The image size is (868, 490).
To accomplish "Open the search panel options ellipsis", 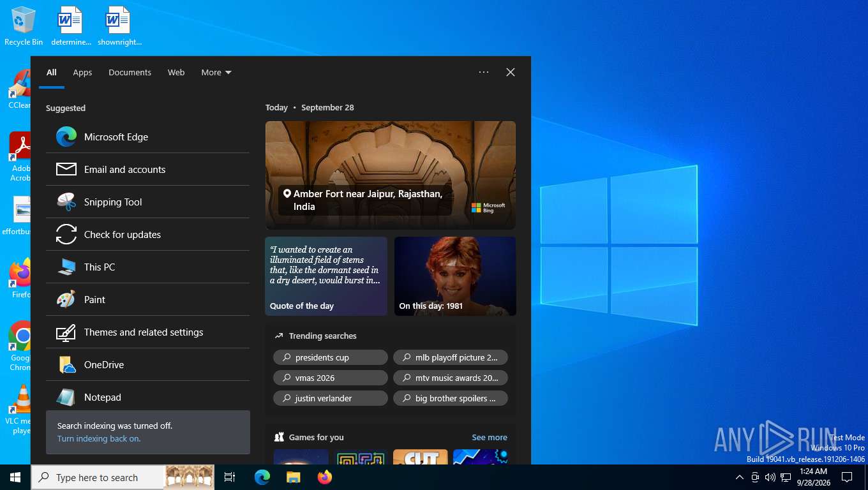I will [x=484, y=72].
